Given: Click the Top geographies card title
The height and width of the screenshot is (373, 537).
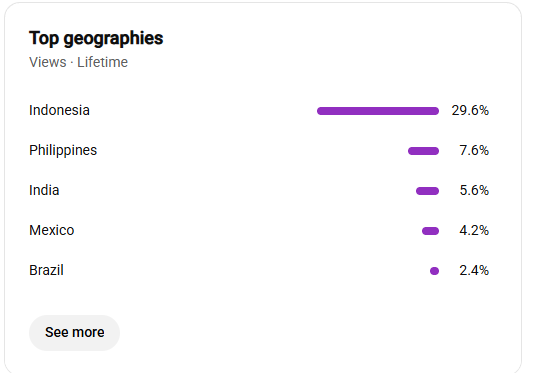Looking at the screenshot, I should click(96, 38).
